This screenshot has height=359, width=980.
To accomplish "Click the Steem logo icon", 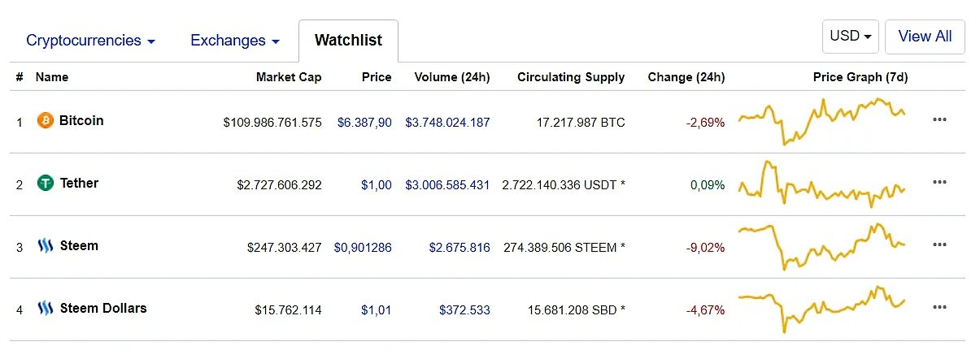I will [x=46, y=246].
